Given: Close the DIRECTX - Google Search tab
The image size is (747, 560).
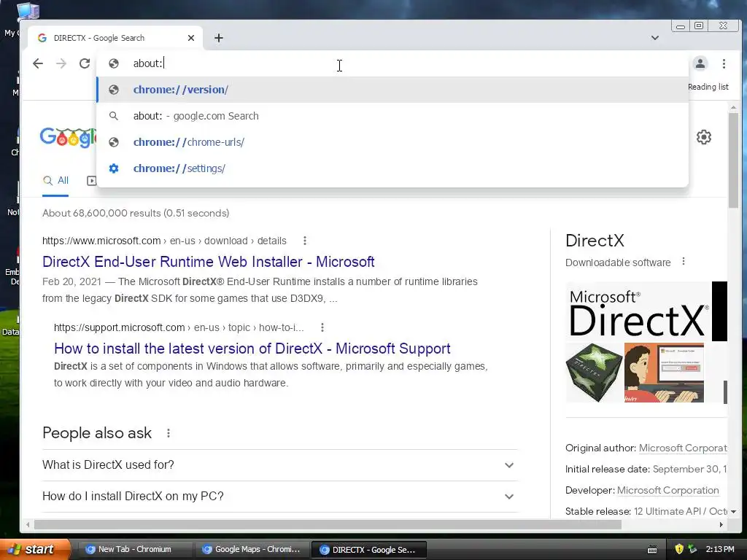Looking at the screenshot, I should tap(191, 38).
